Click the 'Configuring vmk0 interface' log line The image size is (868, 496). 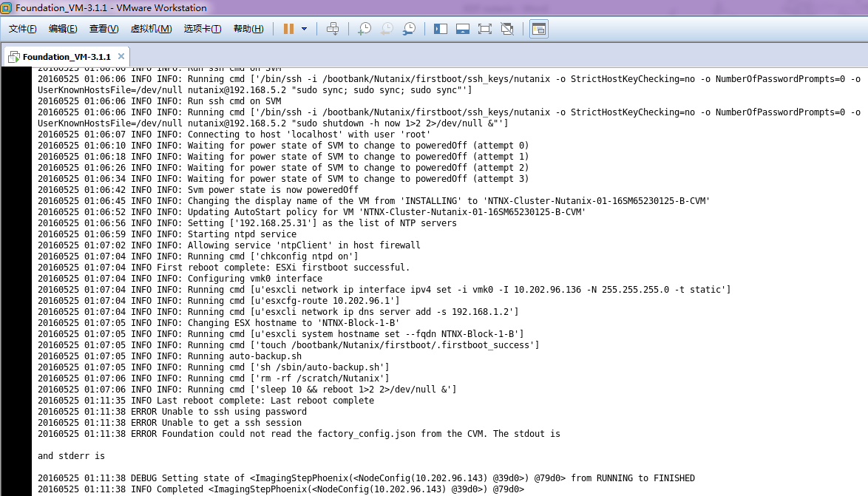click(180, 279)
